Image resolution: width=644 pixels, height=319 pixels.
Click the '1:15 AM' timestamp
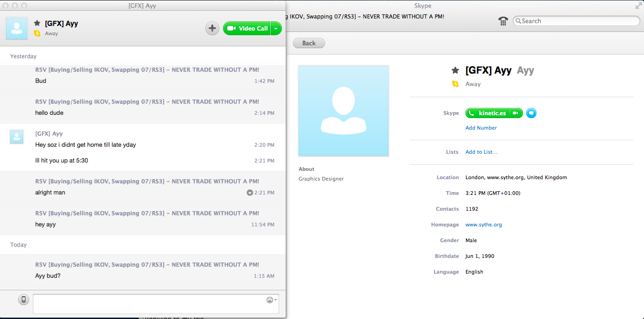[x=264, y=276]
